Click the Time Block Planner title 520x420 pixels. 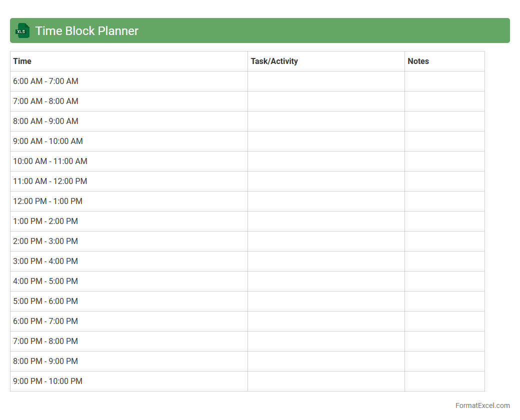pos(86,31)
